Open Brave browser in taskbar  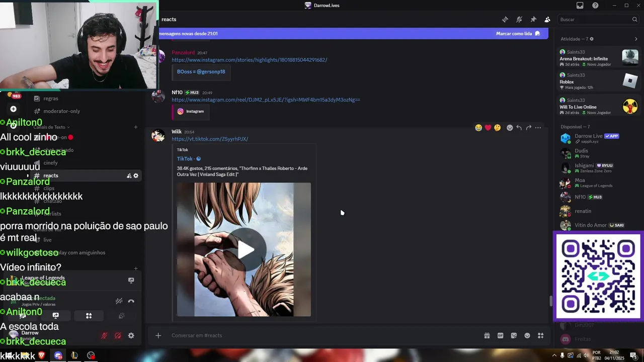tap(42, 355)
